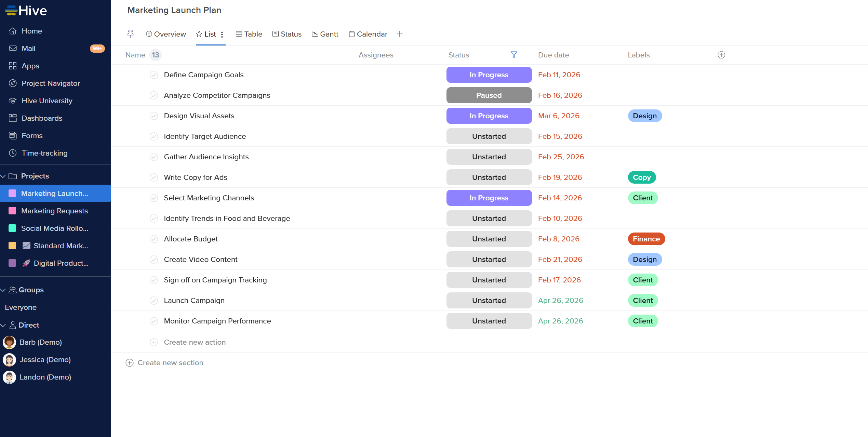Open the Mail section in sidebar

28,48
